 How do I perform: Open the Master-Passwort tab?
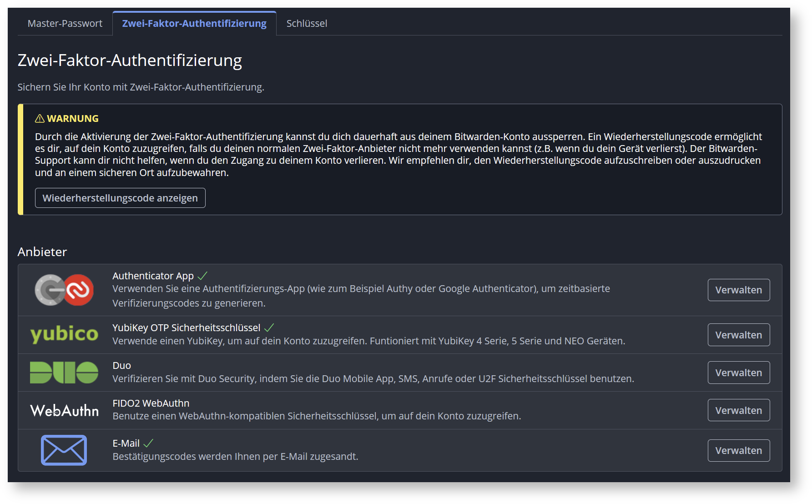(x=65, y=24)
